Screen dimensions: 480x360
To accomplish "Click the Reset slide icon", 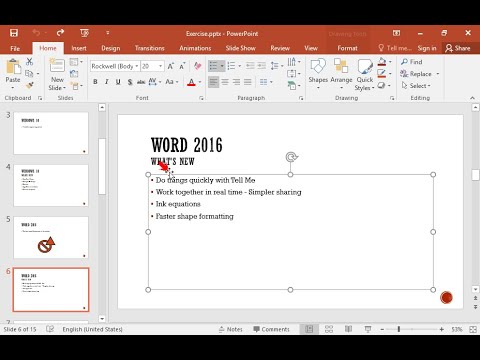I will [x=74, y=74].
